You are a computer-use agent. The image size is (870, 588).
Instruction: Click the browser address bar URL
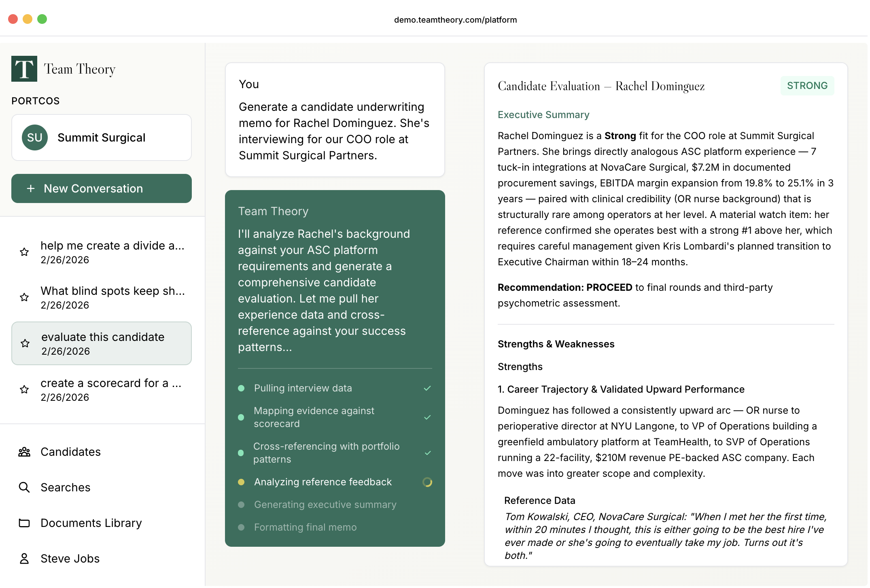coord(456,20)
